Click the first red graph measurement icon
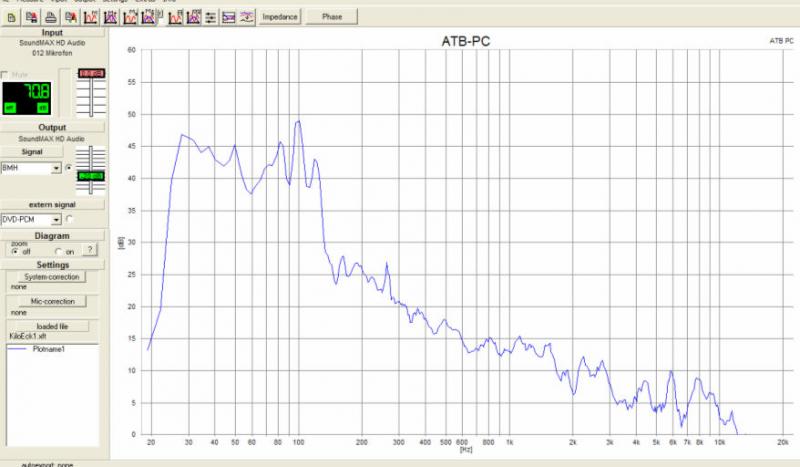 coord(90,17)
